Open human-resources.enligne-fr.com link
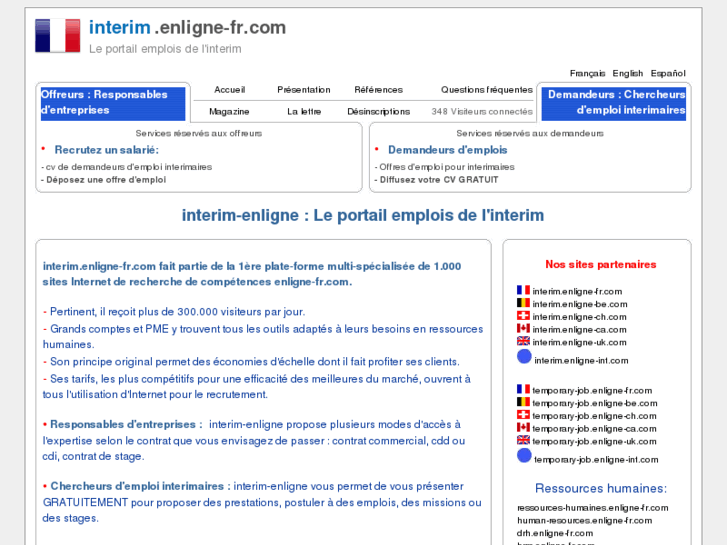This screenshot has height=545, width=727. click(x=585, y=520)
